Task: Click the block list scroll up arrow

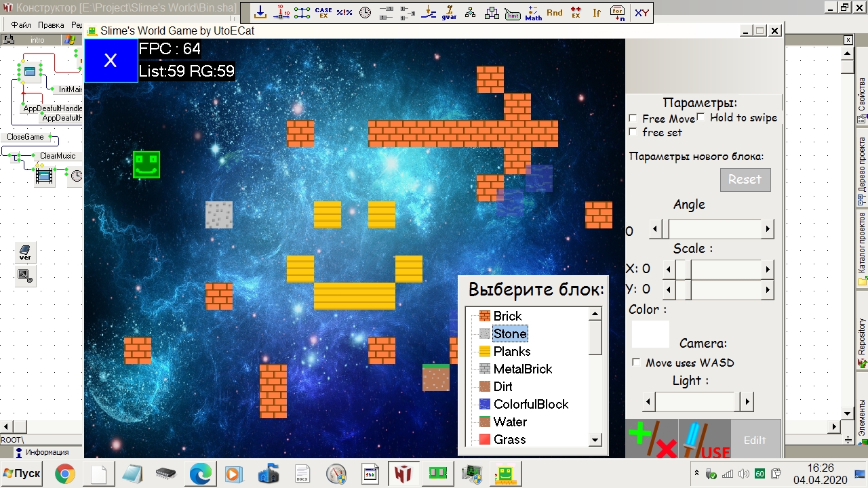Action: pos(595,314)
